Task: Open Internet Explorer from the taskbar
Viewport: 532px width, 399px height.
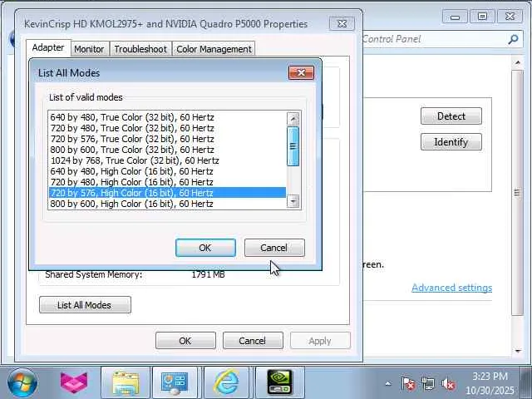Action: pyautogui.click(x=226, y=382)
